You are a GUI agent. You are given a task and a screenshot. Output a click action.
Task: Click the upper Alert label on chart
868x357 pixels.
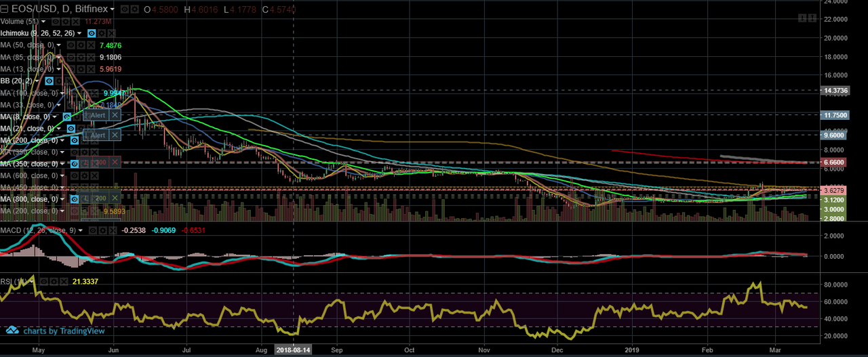(98, 115)
